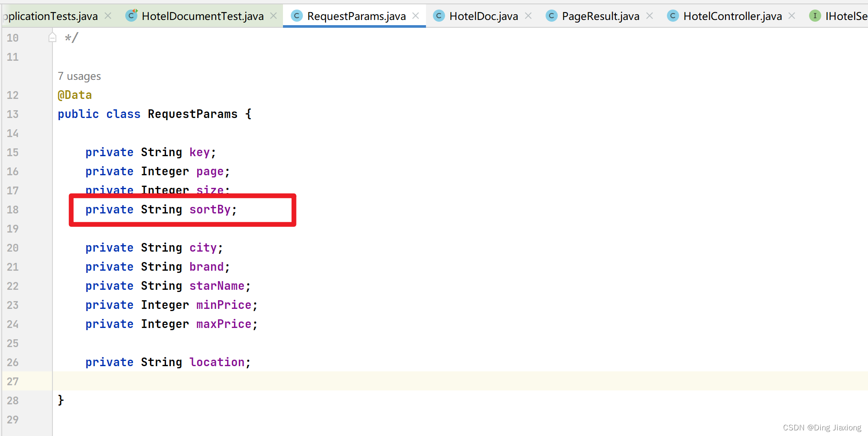
Task: Click the 'sortBy' field name
Action: [x=210, y=210]
